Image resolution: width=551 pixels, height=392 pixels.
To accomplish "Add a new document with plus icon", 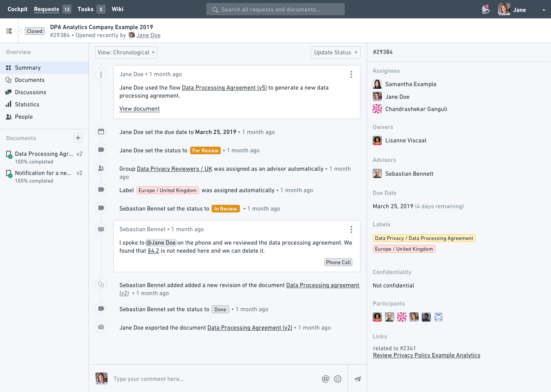I will point(78,138).
